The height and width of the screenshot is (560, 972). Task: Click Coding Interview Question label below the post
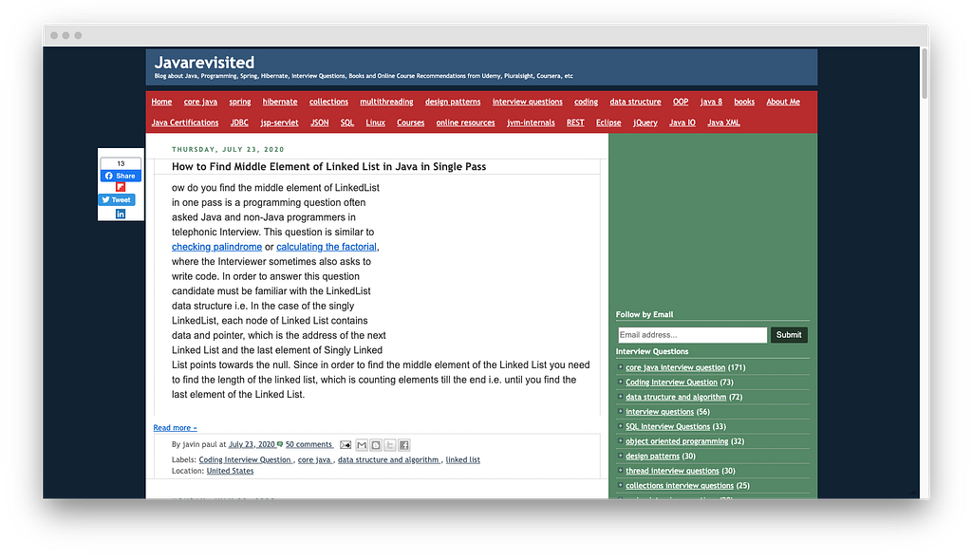(245, 460)
